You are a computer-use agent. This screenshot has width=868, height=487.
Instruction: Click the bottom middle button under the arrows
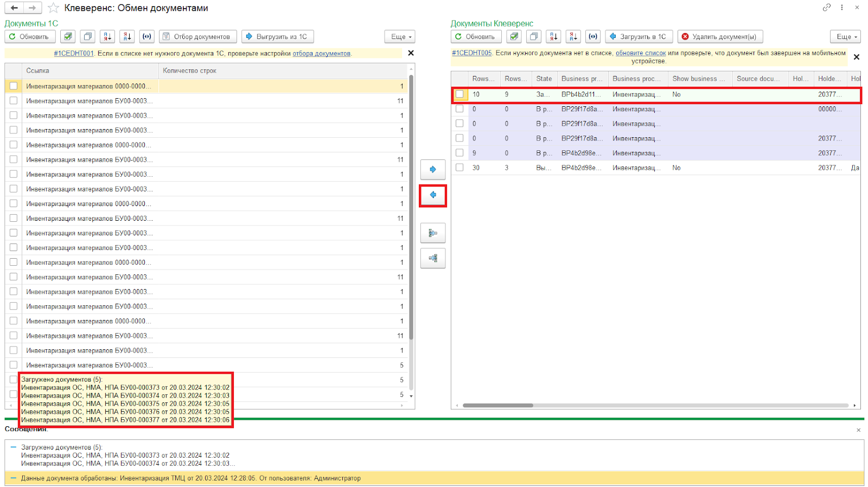[x=433, y=259]
